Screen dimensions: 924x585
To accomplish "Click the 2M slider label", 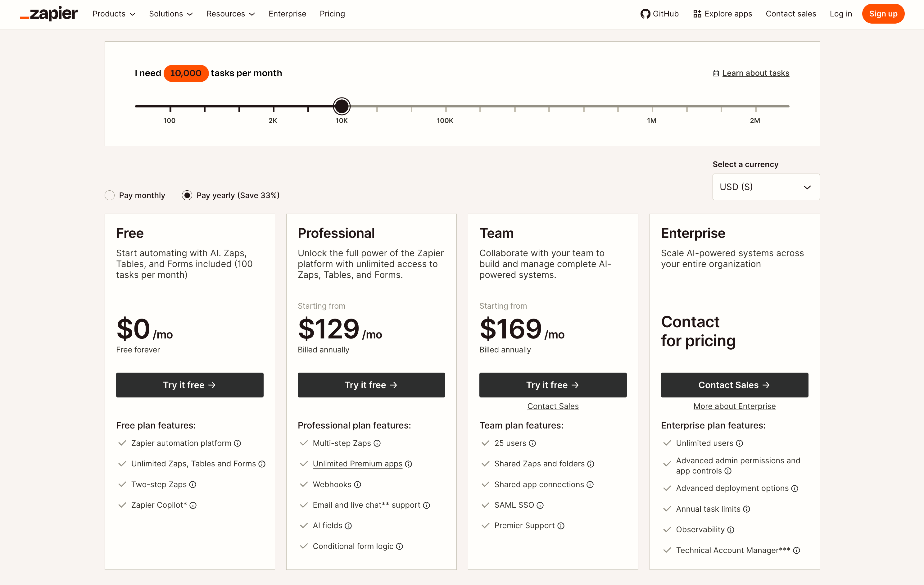I will pyautogui.click(x=755, y=120).
